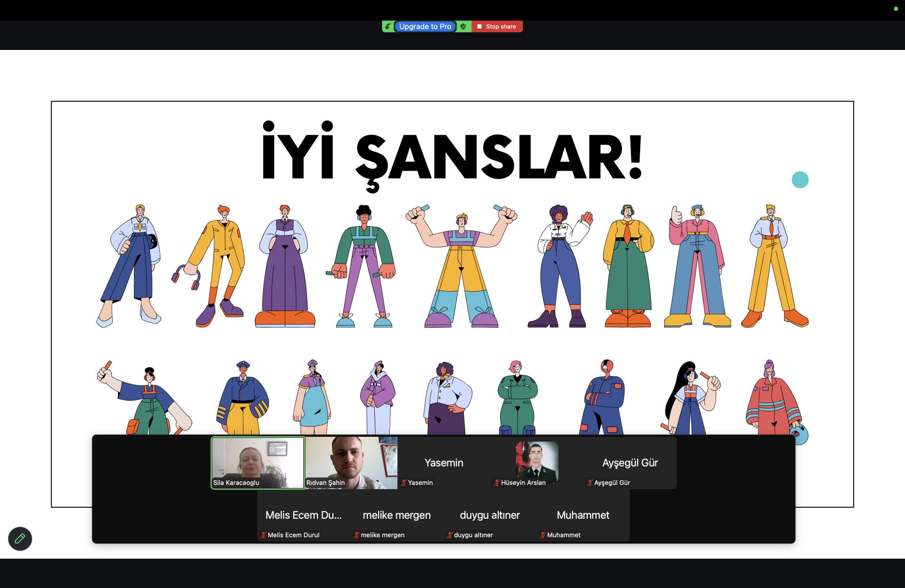Image resolution: width=905 pixels, height=588 pixels.
Task: Stop the screen share
Action: [x=497, y=26]
